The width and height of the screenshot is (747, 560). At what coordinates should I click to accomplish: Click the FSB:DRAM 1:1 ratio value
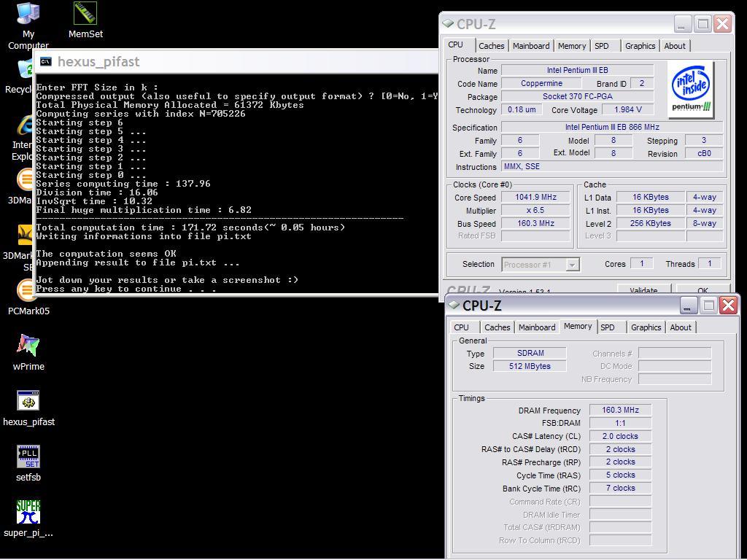tap(620, 423)
